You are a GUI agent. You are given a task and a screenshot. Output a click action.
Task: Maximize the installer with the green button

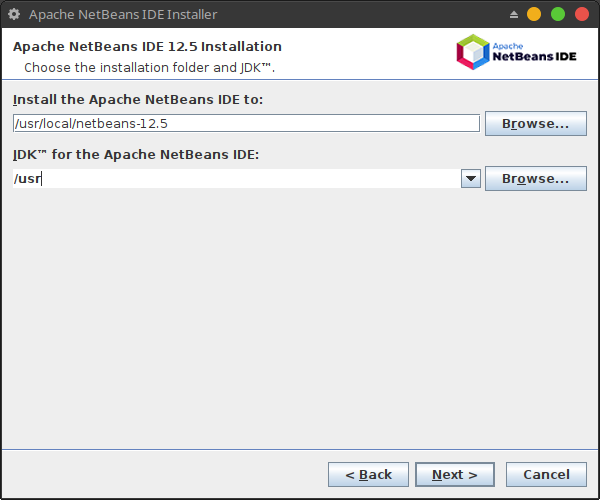(558, 15)
